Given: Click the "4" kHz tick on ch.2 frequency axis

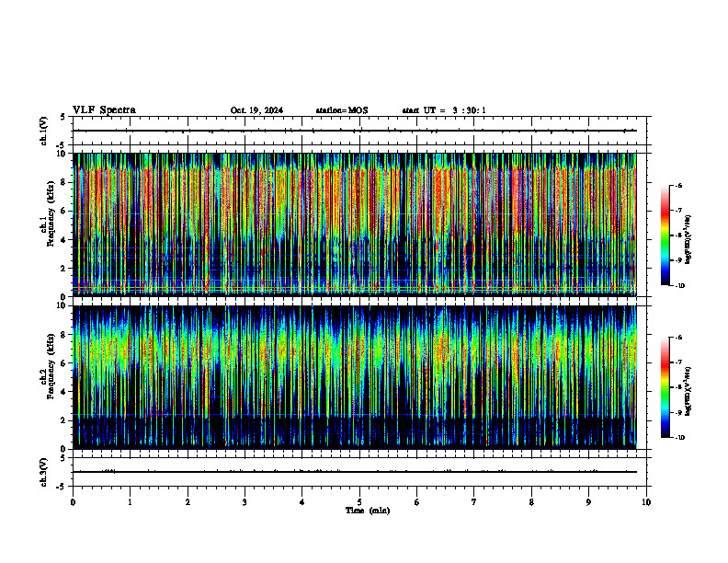Looking at the screenshot, I should click(64, 392).
